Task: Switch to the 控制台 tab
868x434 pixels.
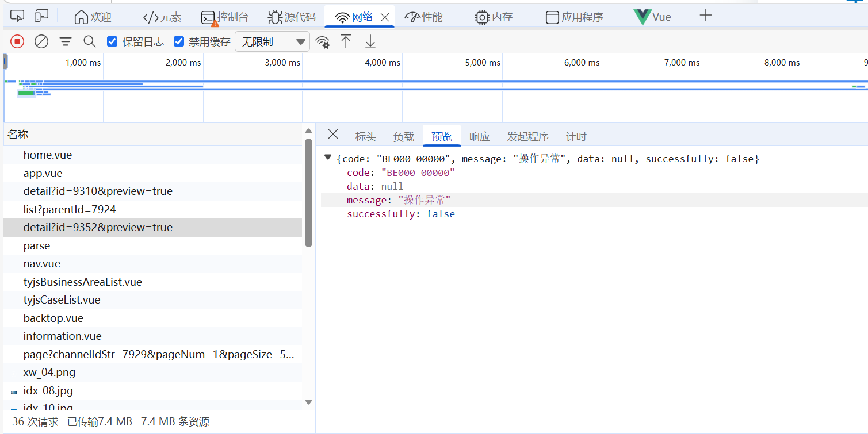Action: (x=225, y=17)
